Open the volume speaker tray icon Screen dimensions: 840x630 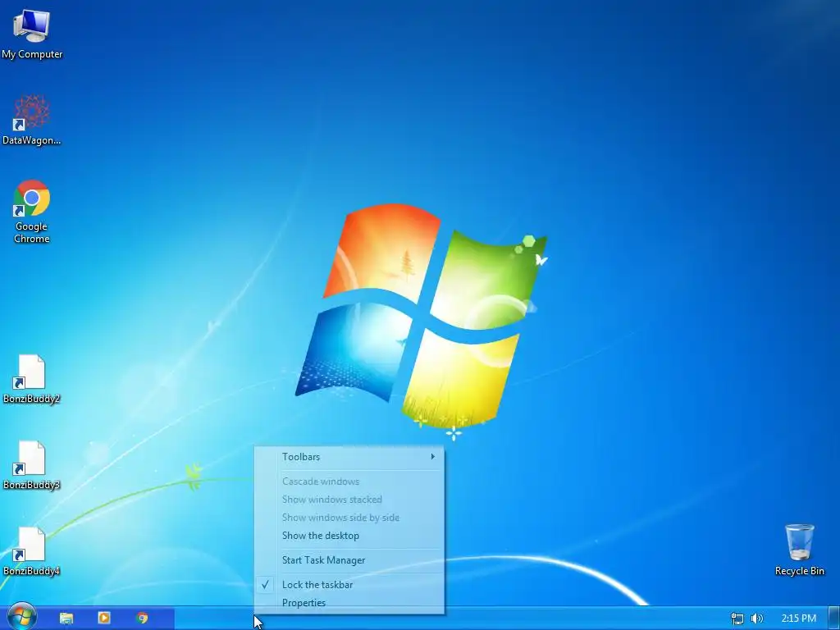coord(757,619)
